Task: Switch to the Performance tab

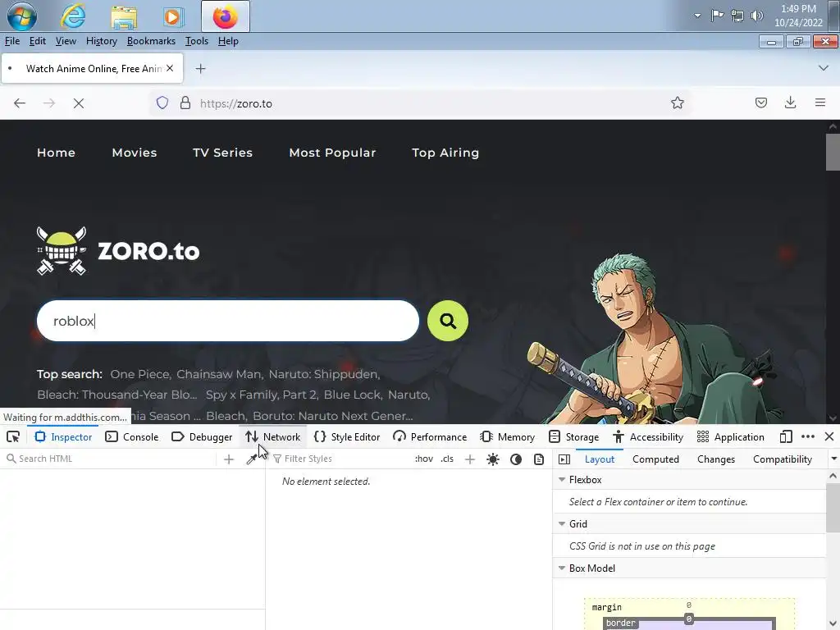Action: coord(430,437)
